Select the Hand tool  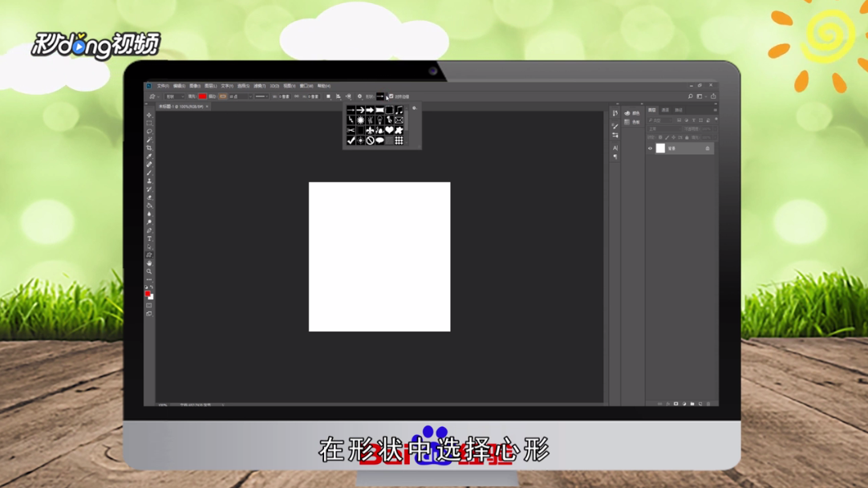pos(149,263)
